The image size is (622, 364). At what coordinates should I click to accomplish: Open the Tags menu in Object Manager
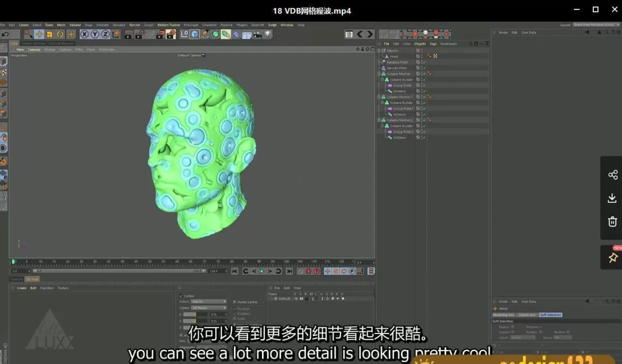coord(433,44)
